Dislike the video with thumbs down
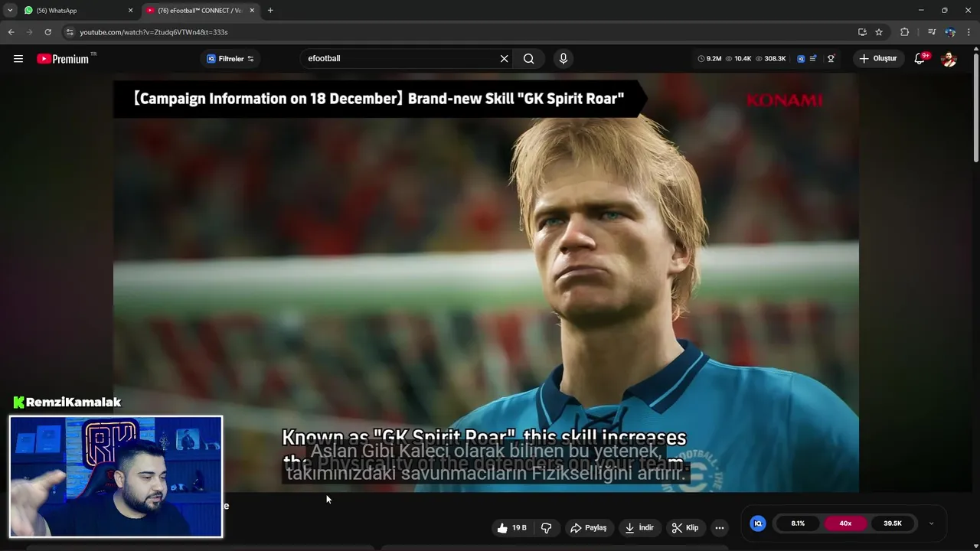Image resolution: width=980 pixels, height=551 pixels. click(x=547, y=528)
